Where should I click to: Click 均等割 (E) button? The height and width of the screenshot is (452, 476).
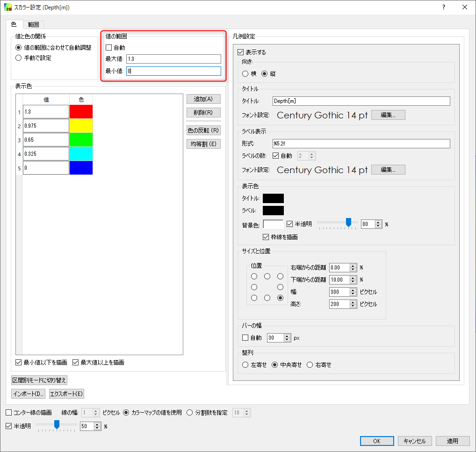click(203, 144)
